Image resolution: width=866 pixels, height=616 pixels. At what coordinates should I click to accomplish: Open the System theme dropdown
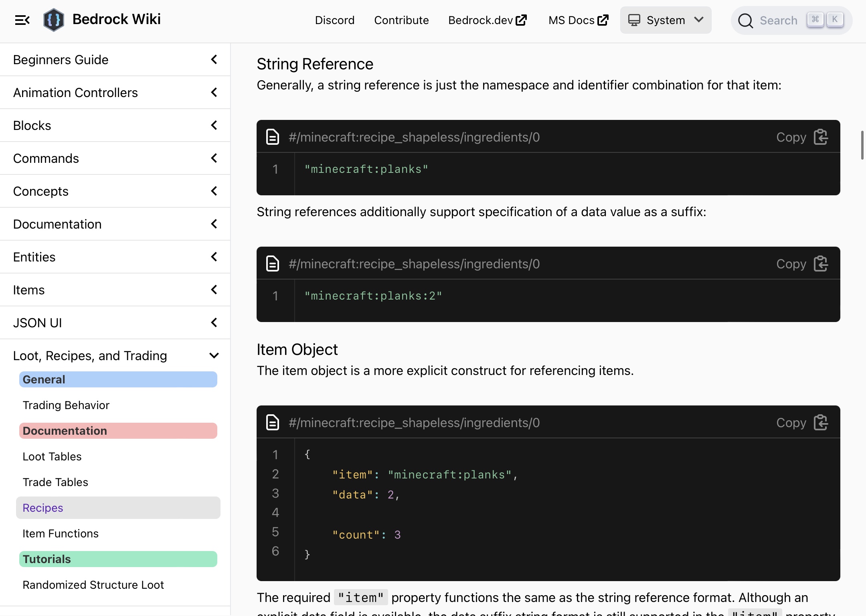point(666,20)
